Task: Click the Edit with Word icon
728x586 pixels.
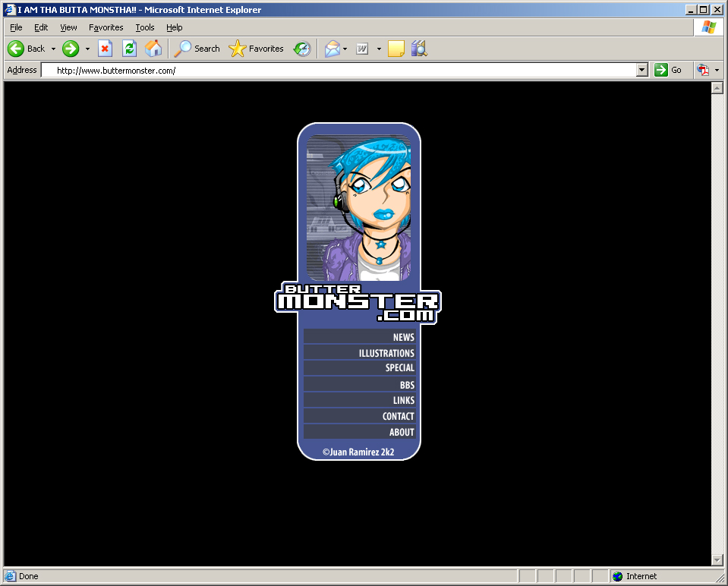Action: [x=362, y=49]
